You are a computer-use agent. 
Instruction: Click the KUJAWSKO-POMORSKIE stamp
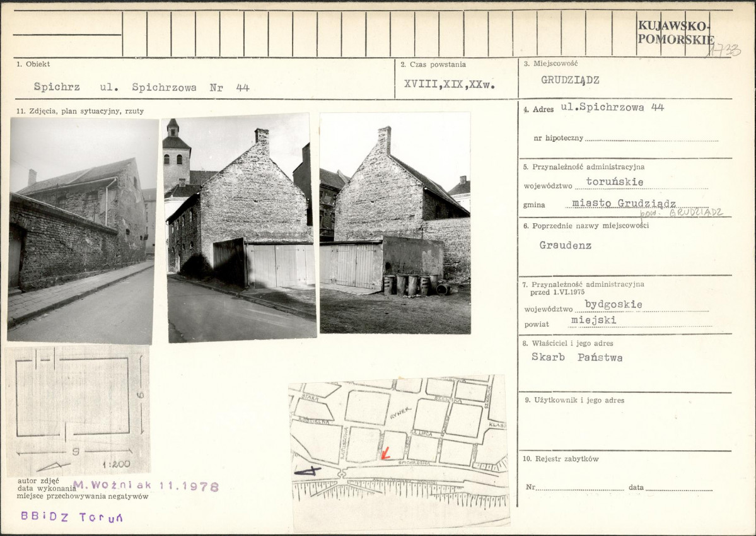coord(674,32)
